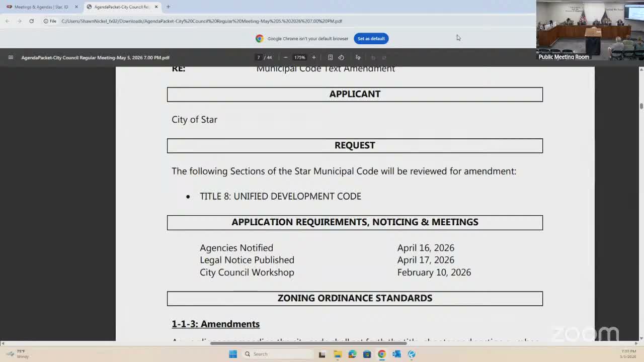The width and height of the screenshot is (644, 362).
Task: Click 'ZONING ORDINANCE STANDARDS' heading
Action: click(x=355, y=298)
